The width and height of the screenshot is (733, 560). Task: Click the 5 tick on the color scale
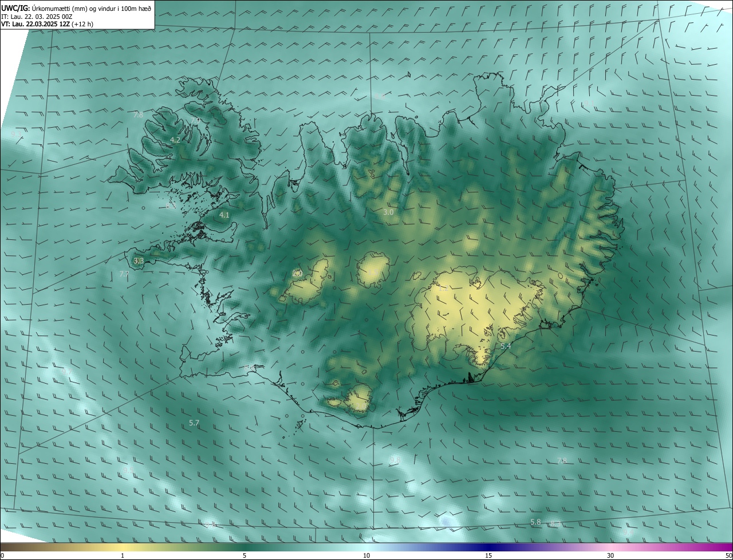tap(245, 556)
